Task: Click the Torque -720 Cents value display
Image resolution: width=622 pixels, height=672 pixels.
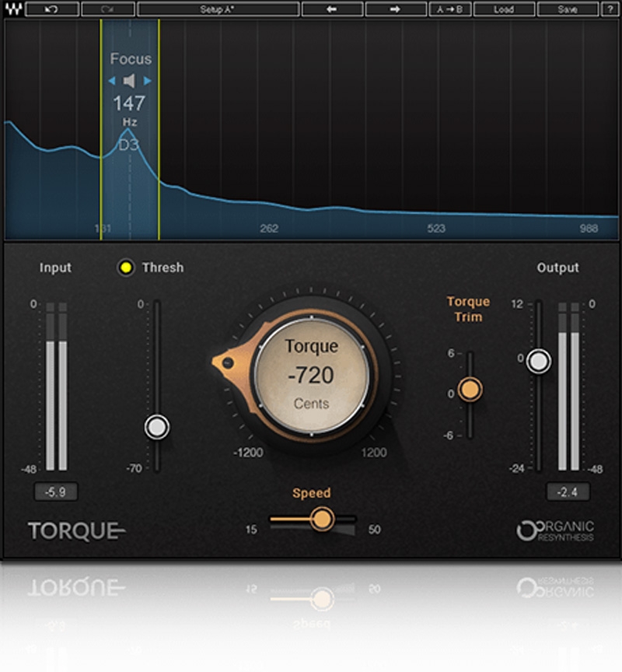Action: coord(311,375)
